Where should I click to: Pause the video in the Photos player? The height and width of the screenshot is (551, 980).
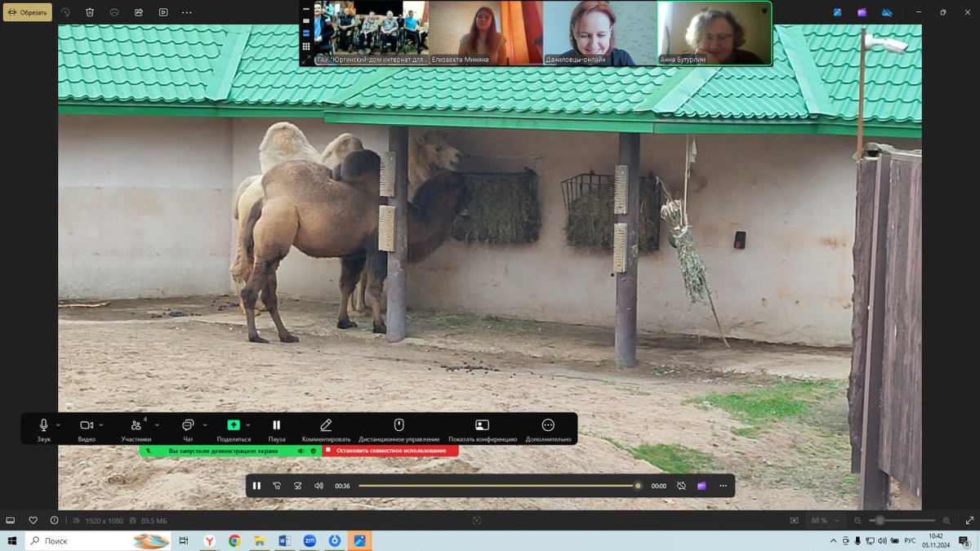coord(256,486)
